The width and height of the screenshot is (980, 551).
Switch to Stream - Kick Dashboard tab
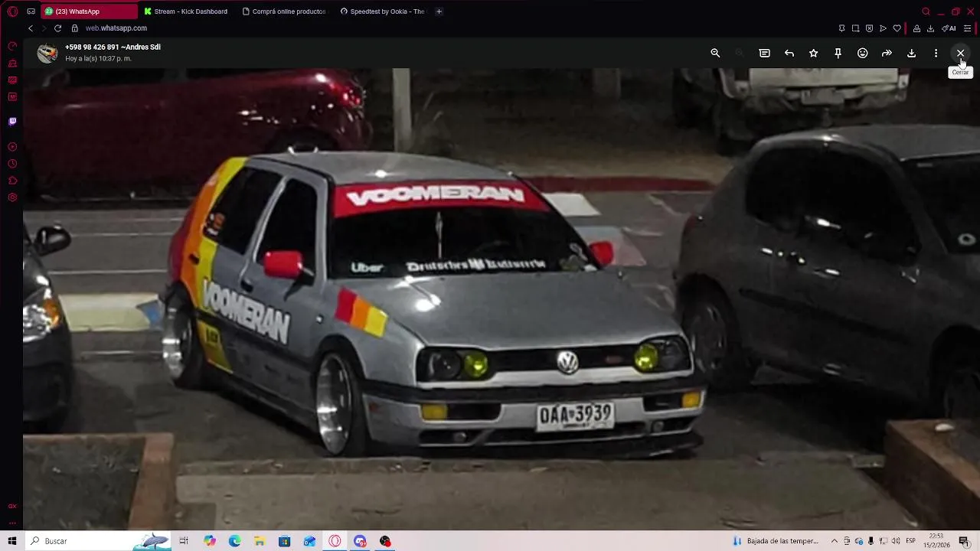coord(186,11)
